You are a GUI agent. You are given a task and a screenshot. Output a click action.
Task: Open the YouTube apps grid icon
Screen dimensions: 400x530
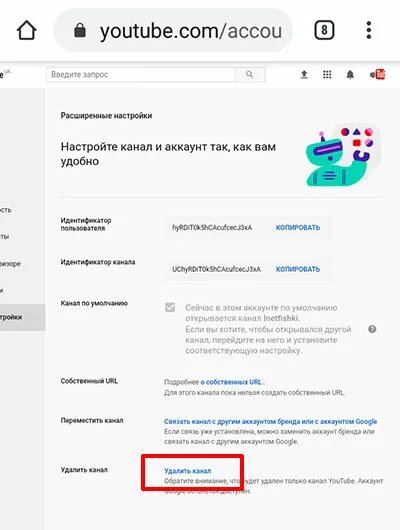(327, 74)
